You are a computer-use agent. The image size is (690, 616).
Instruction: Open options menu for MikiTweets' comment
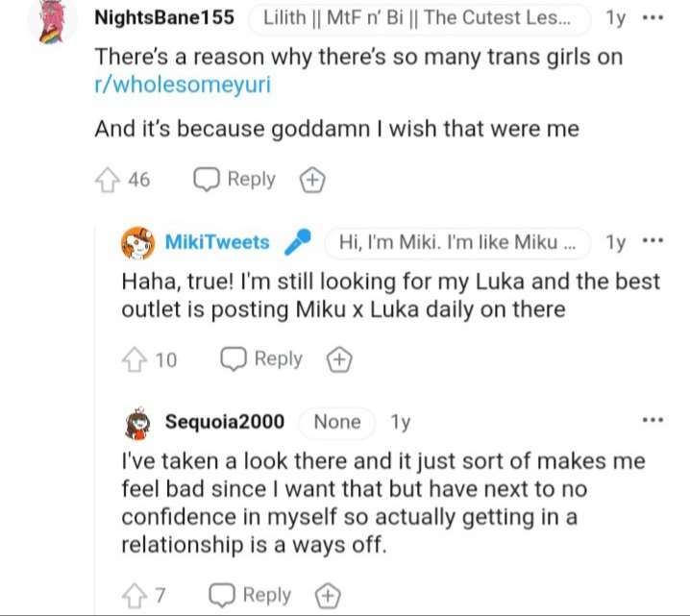[652, 241]
